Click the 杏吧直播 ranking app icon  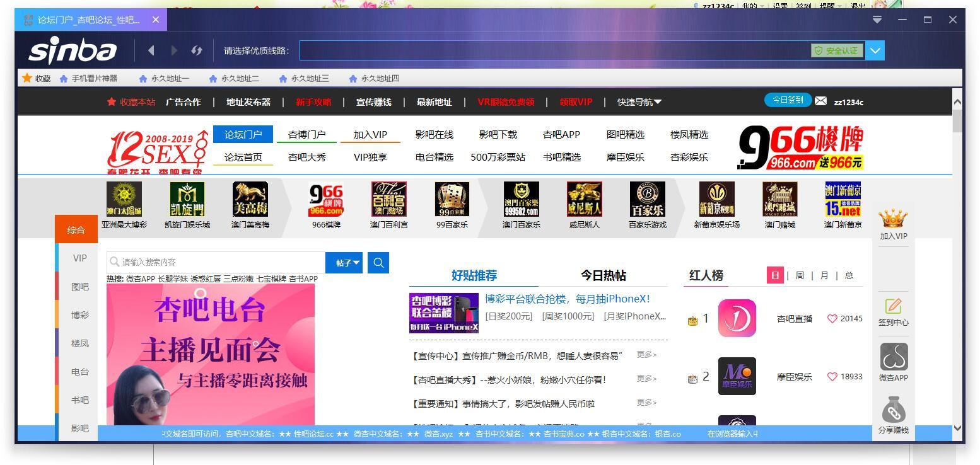click(x=737, y=318)
